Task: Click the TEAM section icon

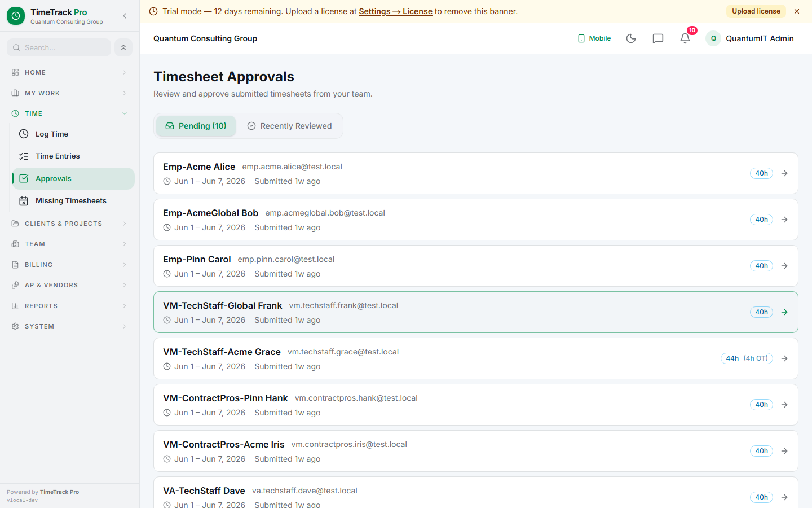Action: pyautogui.click(x=15, y=244)
